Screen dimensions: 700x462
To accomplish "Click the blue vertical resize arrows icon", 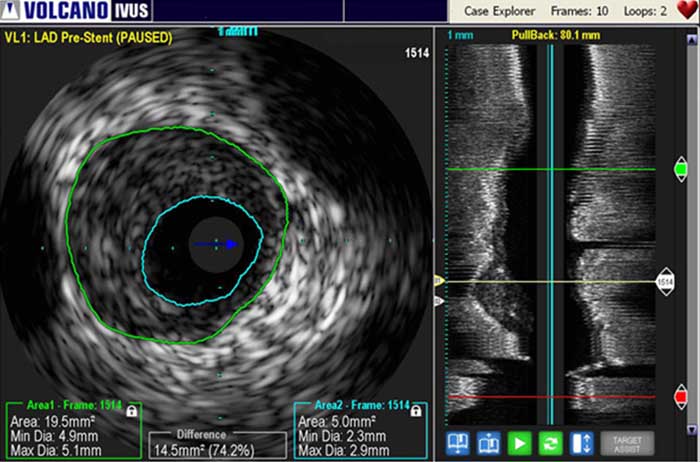I will coord(582,443).
